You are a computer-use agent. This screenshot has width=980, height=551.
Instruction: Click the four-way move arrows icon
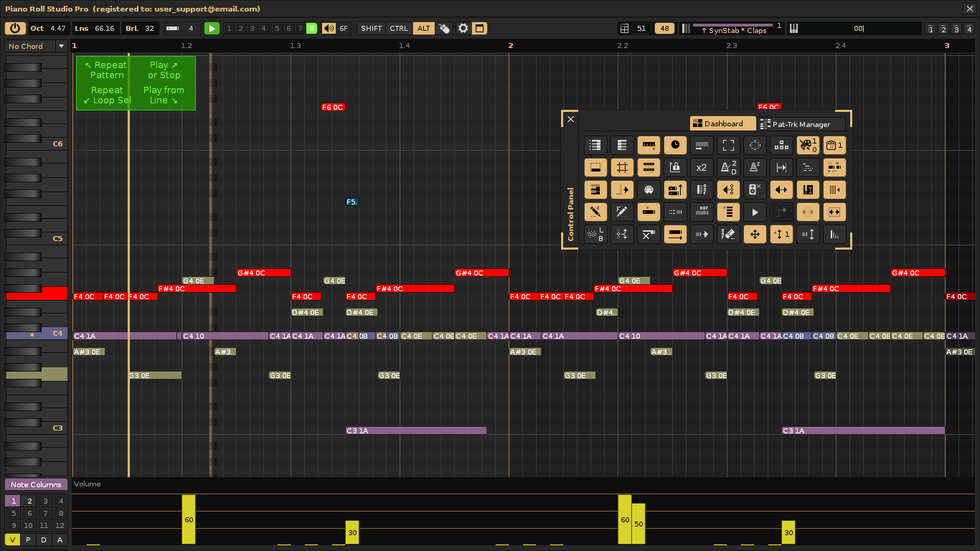[755, 235]
